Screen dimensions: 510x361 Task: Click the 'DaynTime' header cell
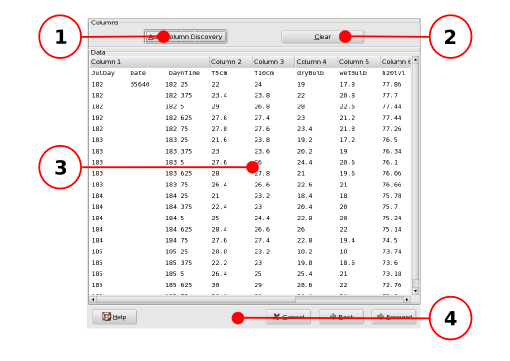[x=184, y=73]
